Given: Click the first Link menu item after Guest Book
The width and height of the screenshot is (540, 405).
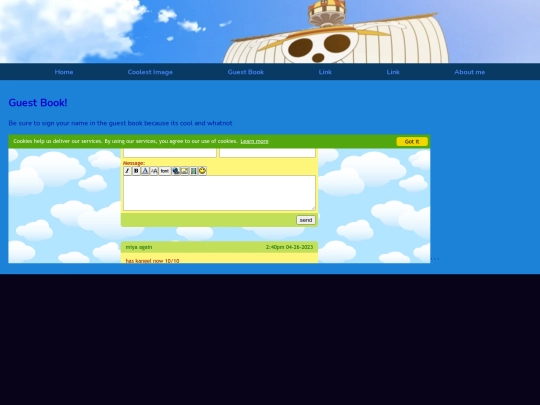Looking at the screenshot, I should tap(325, 72).
